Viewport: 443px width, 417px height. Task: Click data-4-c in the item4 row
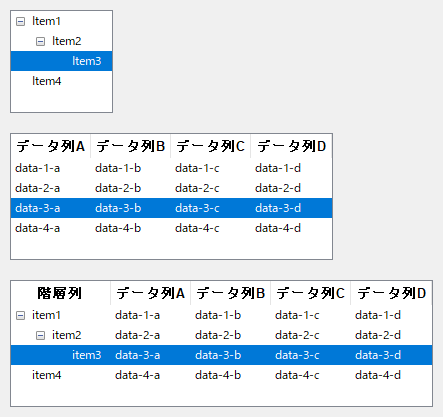click(x=297, y=375)
